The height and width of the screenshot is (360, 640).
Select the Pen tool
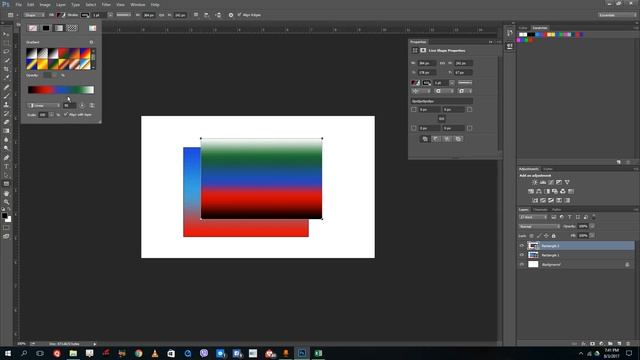click(6, 158)
